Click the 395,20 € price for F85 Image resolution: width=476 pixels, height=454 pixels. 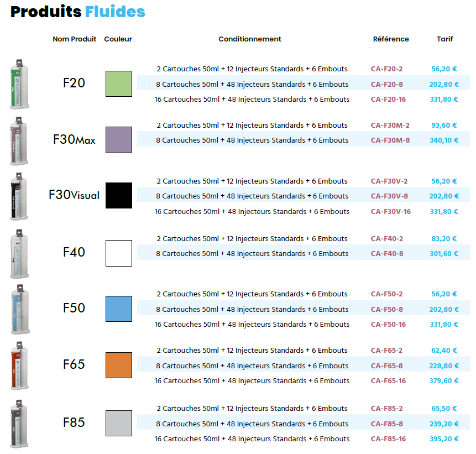click(444, 439)
